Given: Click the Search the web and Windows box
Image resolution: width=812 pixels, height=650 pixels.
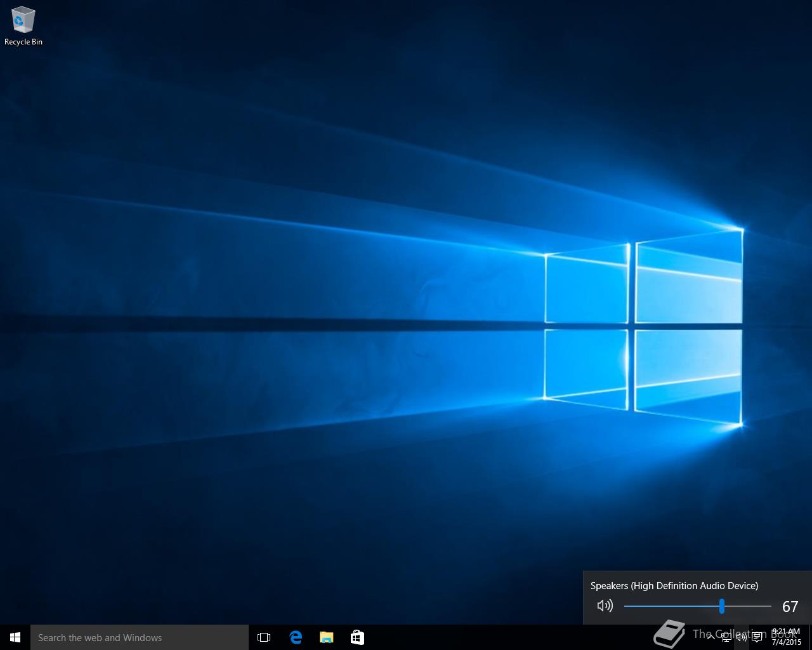Looking at the screenshot, I should coord(140,637).
